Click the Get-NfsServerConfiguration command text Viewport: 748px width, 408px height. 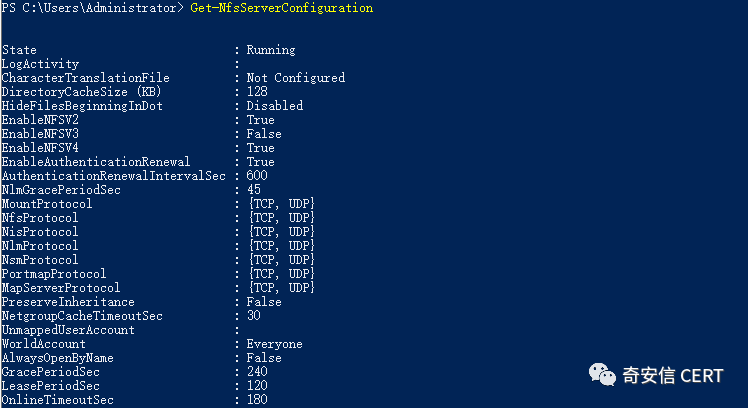[x=281, y=8]
